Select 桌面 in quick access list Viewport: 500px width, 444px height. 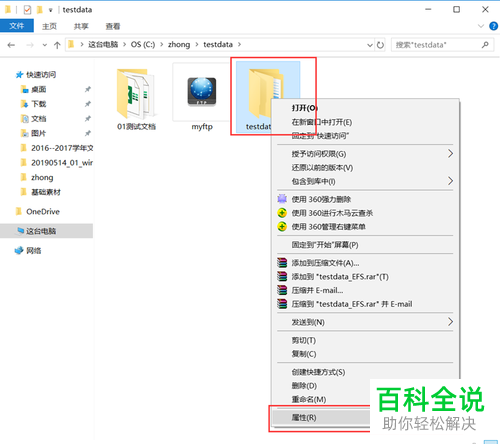tap(38, 89)
